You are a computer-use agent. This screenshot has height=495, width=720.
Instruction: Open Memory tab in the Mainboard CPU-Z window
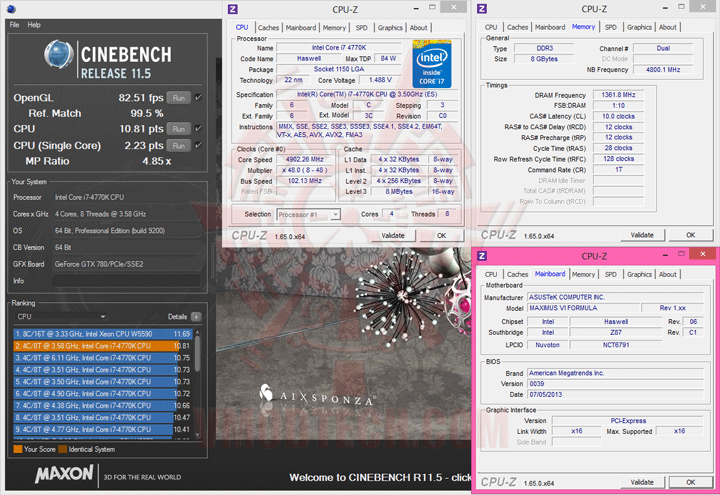(x=584, y=274)
